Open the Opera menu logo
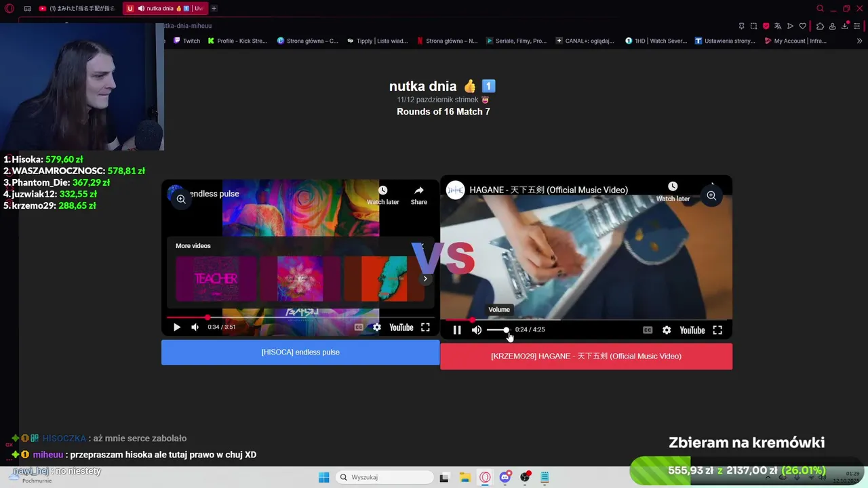 pos(9,8)
